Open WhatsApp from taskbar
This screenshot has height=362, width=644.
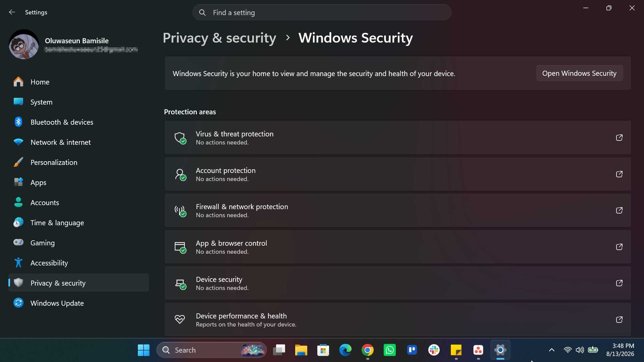(390, 350)
